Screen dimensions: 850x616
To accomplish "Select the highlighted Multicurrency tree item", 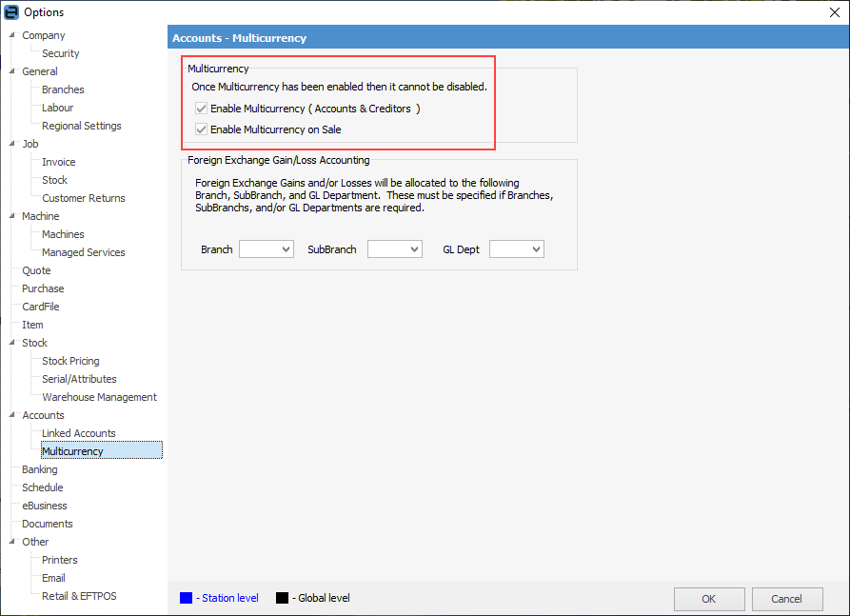I will (101, 450).
